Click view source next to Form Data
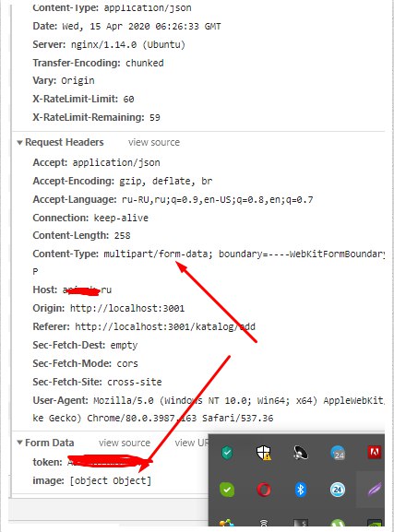 click(125, 443)
